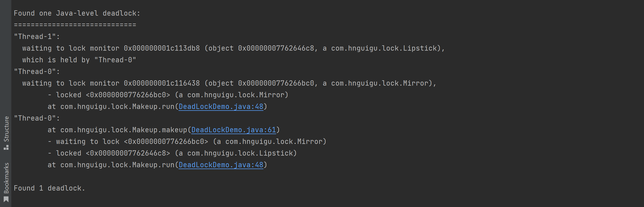
Task: Switch to the Structure side tab label
Action: [6, 129]
